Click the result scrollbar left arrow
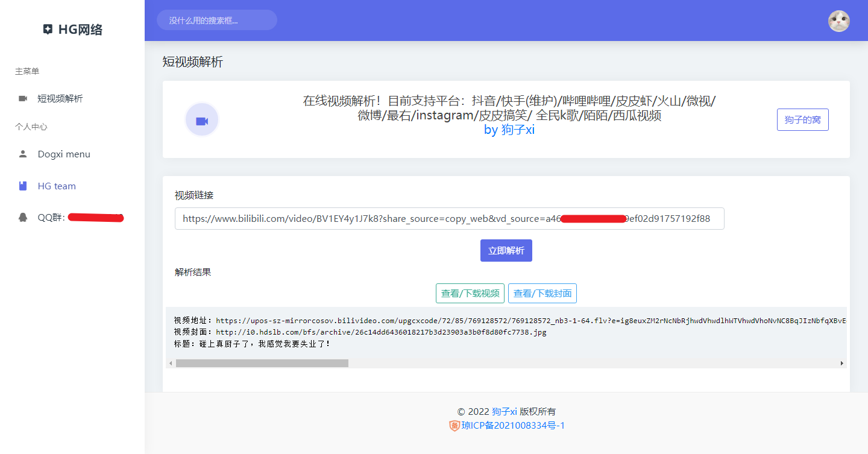 pyautogui.click(x=171, y=363)
